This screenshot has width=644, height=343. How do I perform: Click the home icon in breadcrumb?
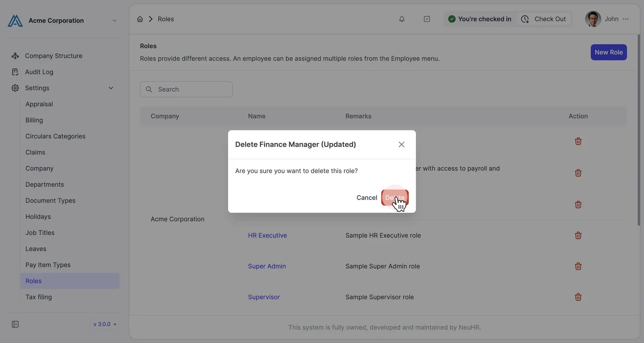pos(140,19)
